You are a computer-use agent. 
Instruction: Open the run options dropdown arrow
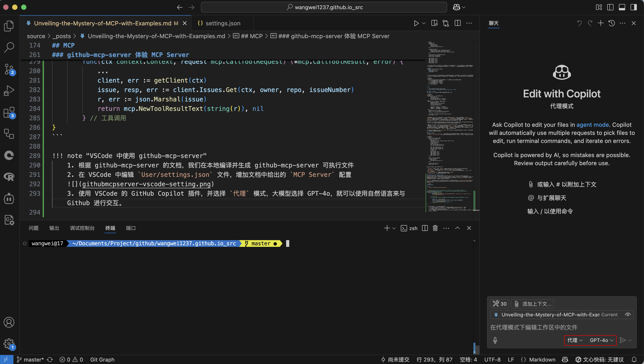[x=424, y=23]
